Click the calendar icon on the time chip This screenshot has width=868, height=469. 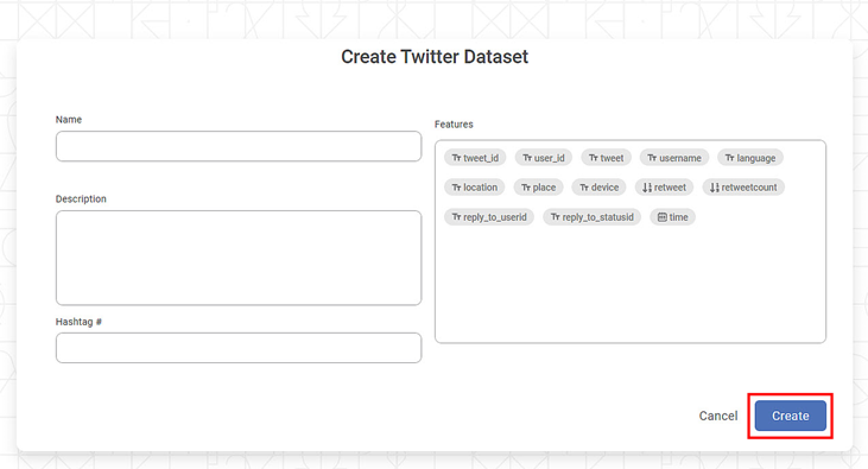662,217
